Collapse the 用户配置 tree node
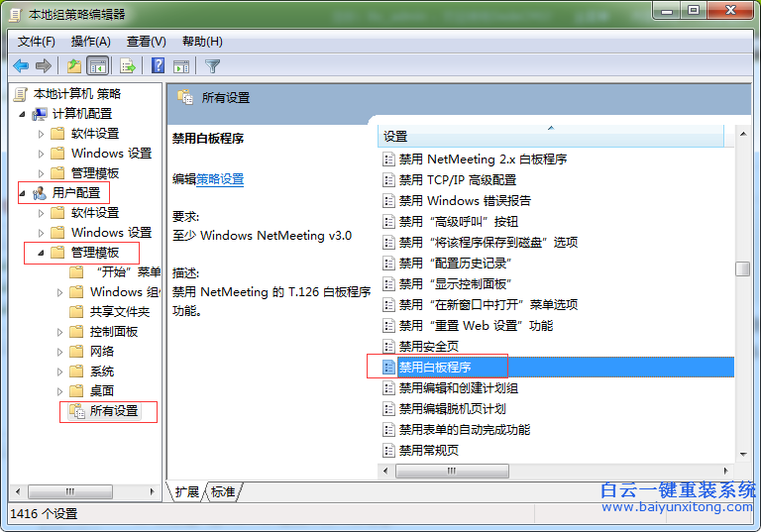 click(22, 193)
